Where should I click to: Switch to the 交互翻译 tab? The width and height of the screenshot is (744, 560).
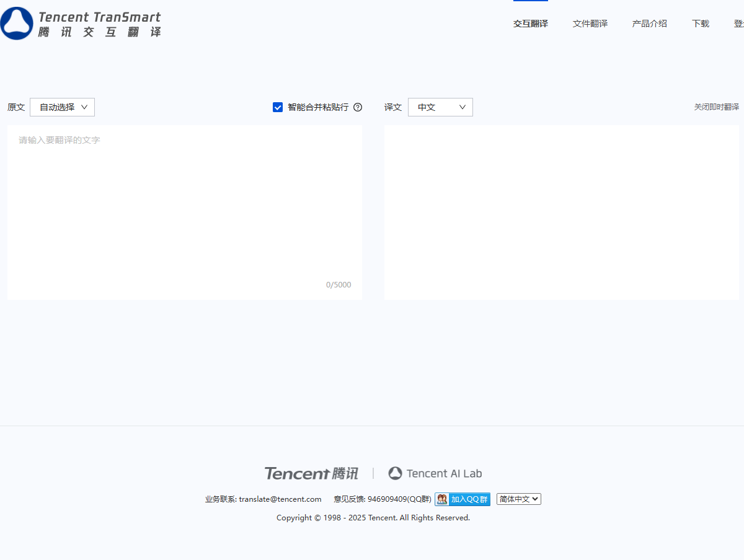(x=530, y=24)
